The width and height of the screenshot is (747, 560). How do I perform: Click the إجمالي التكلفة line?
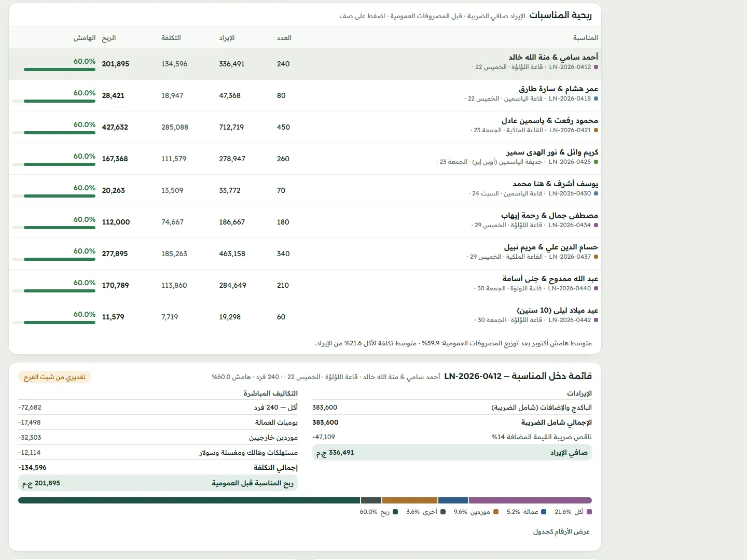tap(158, 468)
